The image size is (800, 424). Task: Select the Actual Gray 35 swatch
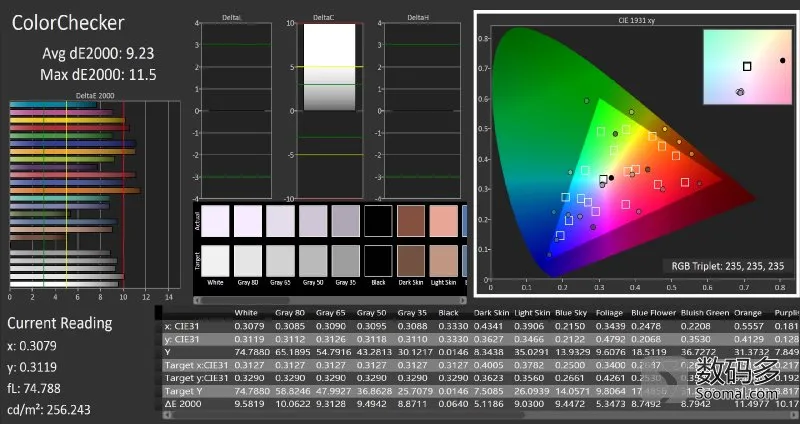(345, 221)
